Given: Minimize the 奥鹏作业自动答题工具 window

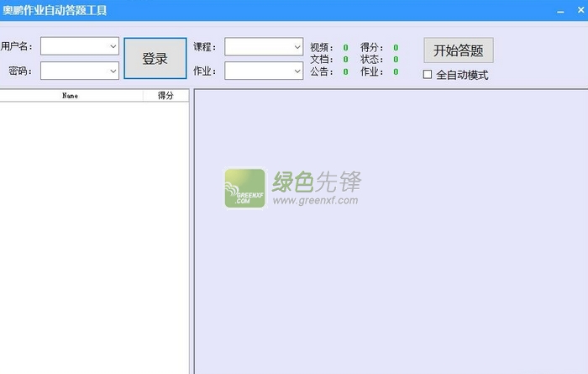Looking at the screenshot, I should click(x=560, y=11).
